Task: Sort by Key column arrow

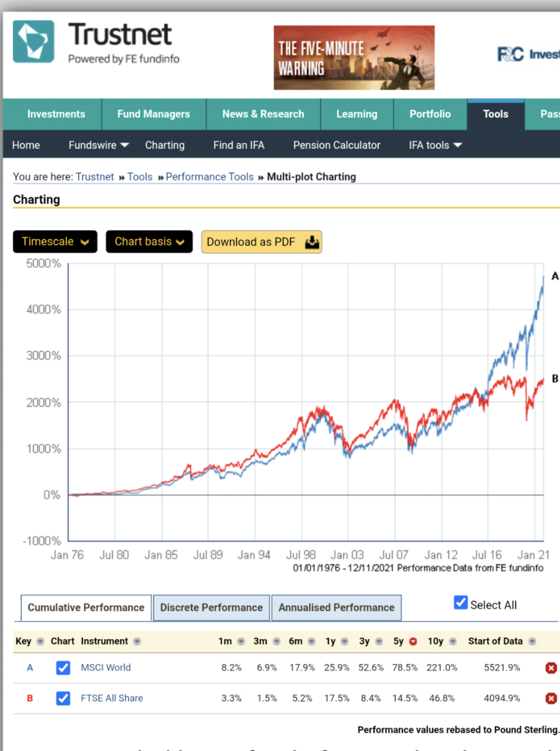Action: [41, 641]
